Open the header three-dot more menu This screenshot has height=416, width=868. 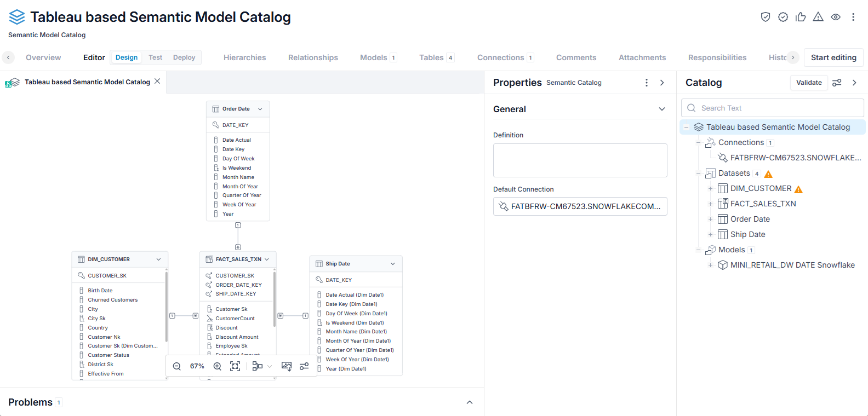[853, 17]
